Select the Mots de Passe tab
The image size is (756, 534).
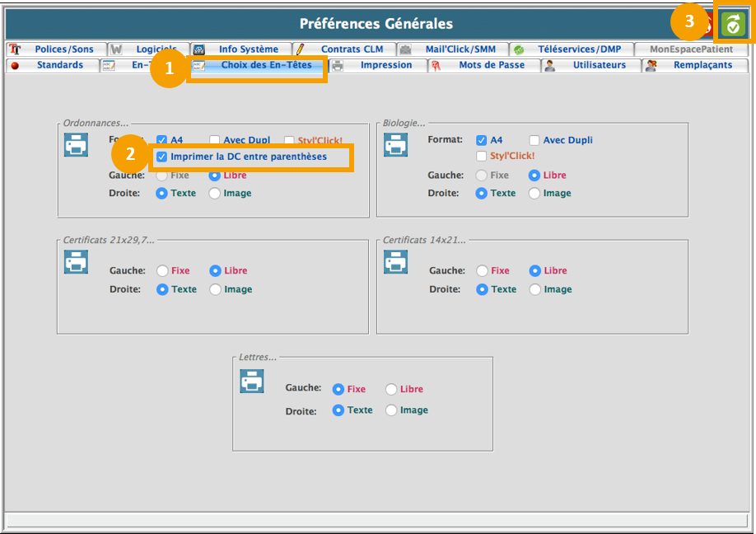click(483, 65)
